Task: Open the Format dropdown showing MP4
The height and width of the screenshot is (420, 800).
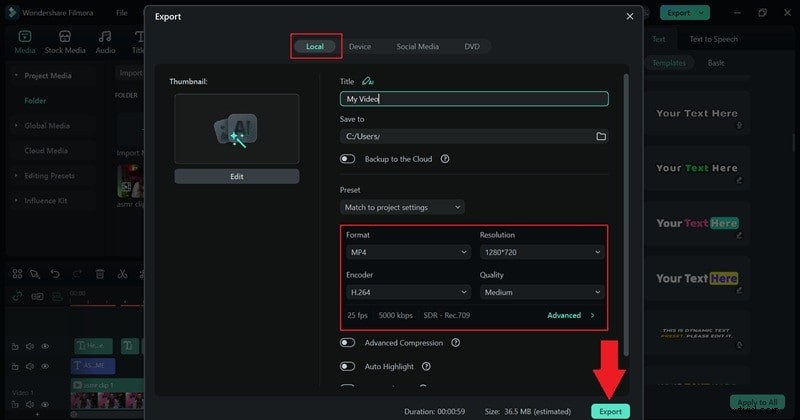Action: pyautogui.click(x=408, y=252)
